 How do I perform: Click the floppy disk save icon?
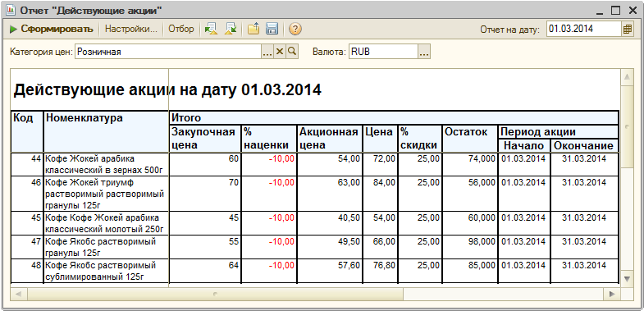click(x=272, y=30)
